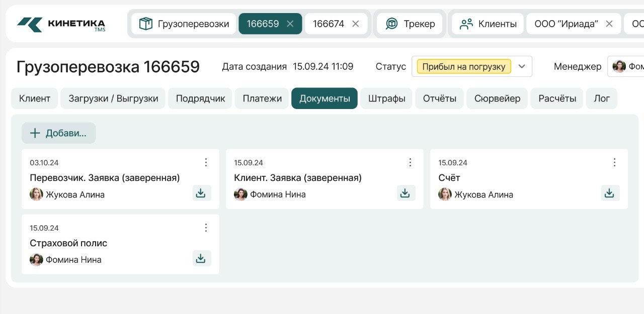644x314 pixels.
Task: Click the title Клиент. Заявка (заверенная)
Action: pyautogui.click(x=298, y=178)
